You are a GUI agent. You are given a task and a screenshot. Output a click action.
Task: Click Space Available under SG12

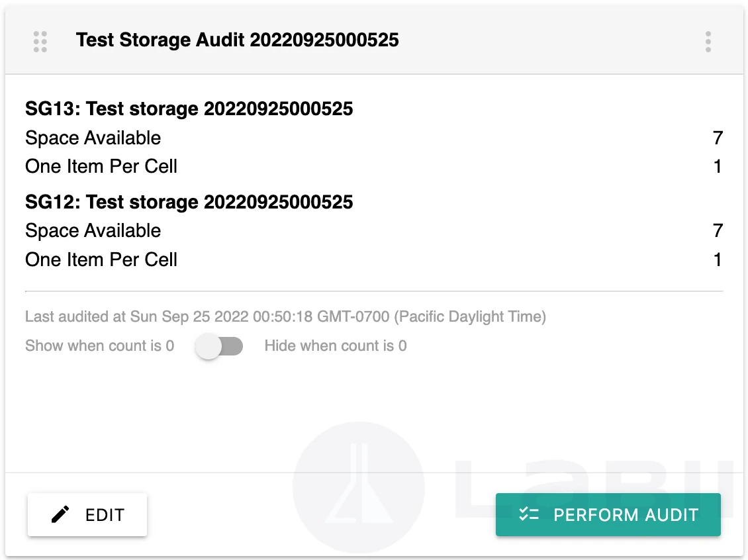[x=93, y=230]
